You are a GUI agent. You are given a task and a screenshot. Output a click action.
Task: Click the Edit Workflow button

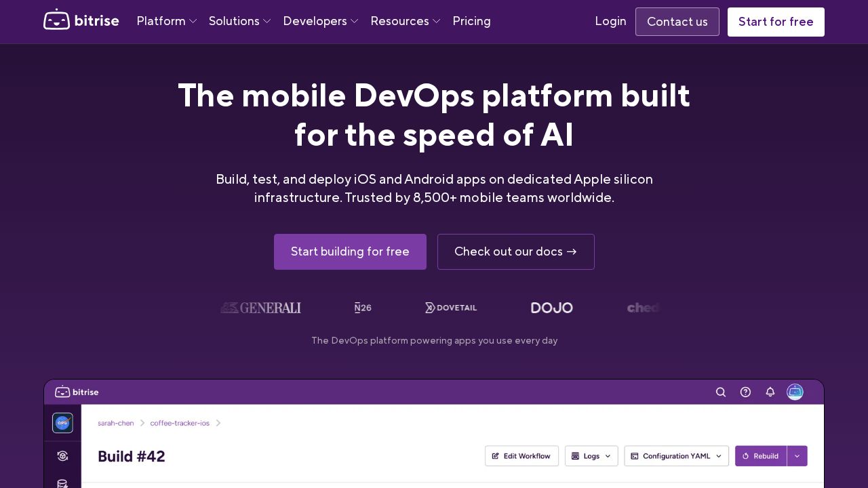521,456
